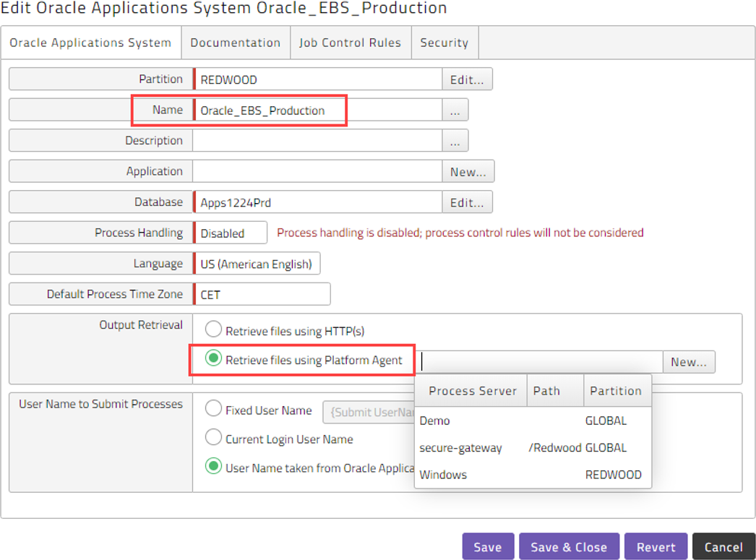This screenshot has height=560, width=756.
Task: Select secure-gateway process server from the list
Action: click(x=533, y=448)
